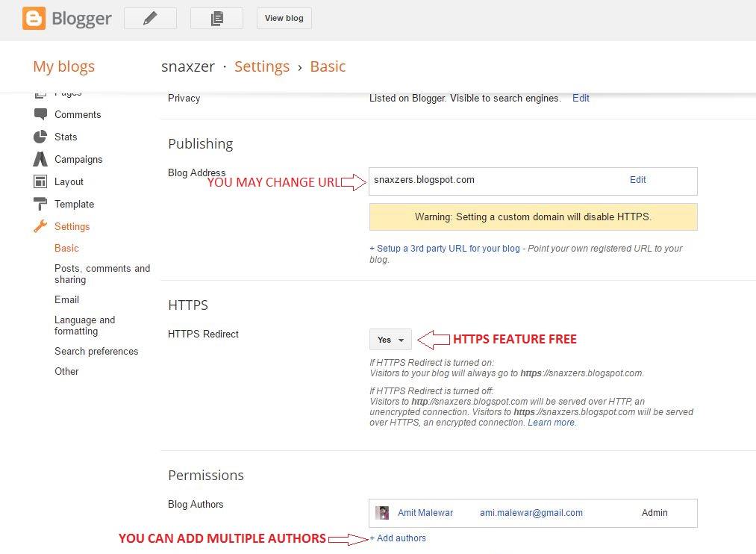
Task: Click Add authors link
Action: [398, 538]
